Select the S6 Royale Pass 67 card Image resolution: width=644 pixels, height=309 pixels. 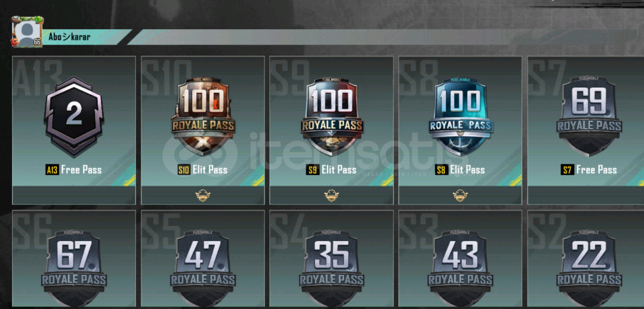pos(74,259)
